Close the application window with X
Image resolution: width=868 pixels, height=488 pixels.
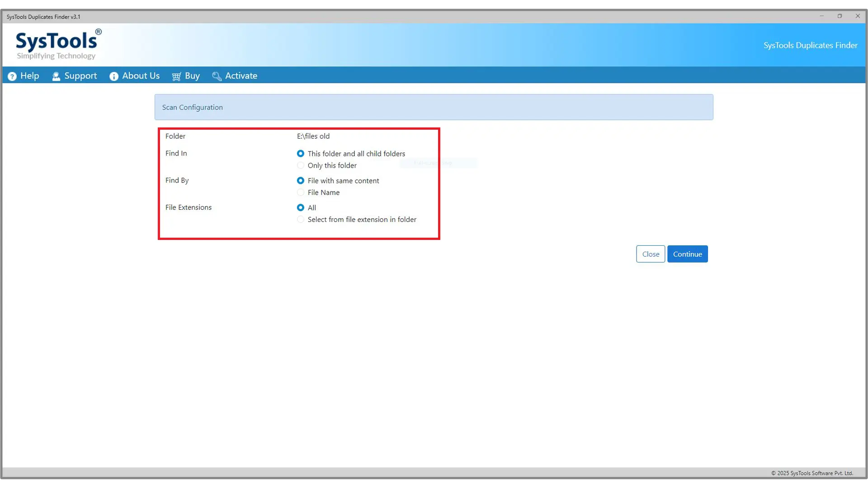pos(858,16)
